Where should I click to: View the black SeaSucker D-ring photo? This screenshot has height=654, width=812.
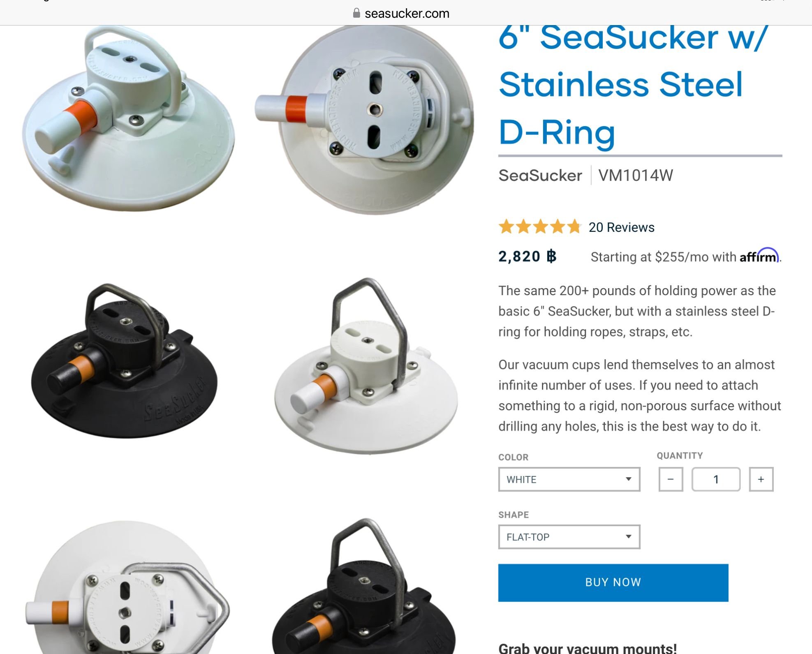(x=125, y=360)
